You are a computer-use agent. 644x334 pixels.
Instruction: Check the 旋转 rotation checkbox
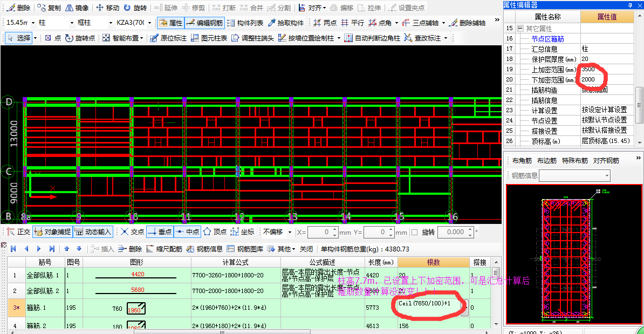pyautogui.click(x=415, y=233)
